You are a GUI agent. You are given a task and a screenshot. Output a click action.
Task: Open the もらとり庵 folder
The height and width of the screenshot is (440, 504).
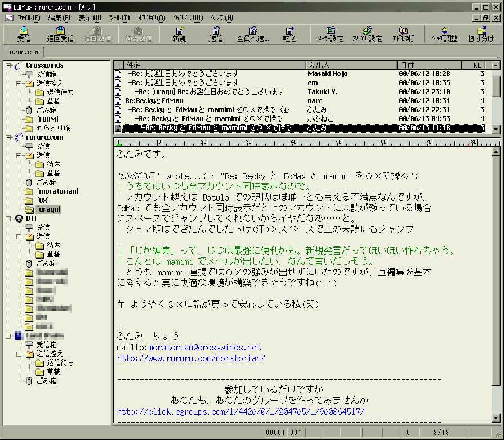coord(53,128)
